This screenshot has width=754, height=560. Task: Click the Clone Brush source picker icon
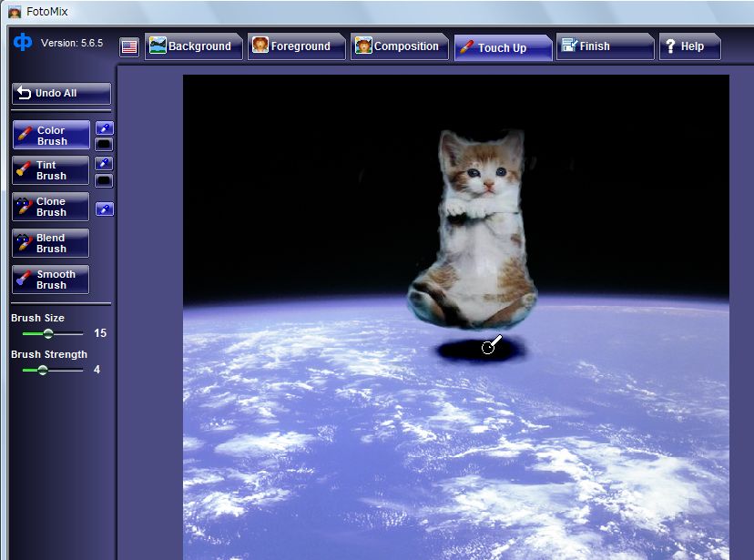pos(105,209)
